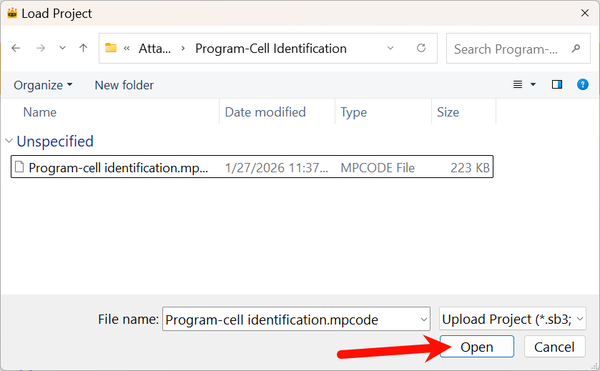Open the Upload Project file type dropdown

point(512,319)
